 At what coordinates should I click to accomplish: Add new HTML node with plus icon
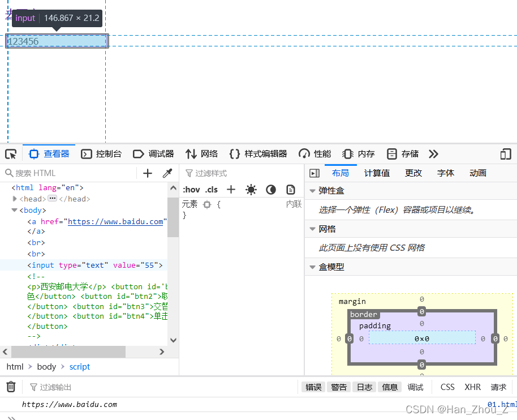(148, 173)
